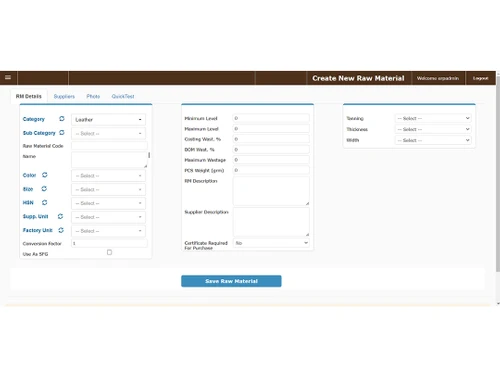Toggle the Use As SFG checkbox

[109, 252]
